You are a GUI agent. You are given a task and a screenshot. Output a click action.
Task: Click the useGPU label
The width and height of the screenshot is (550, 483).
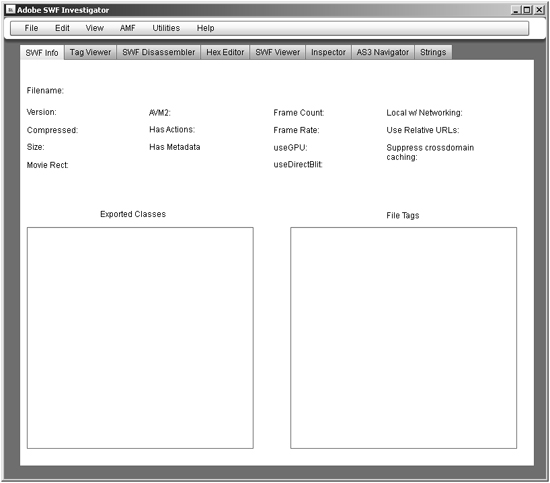point(290,148)
